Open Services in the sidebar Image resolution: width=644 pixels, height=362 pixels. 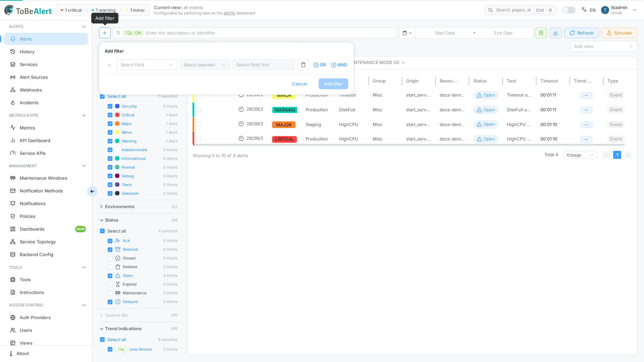point(46,64)
